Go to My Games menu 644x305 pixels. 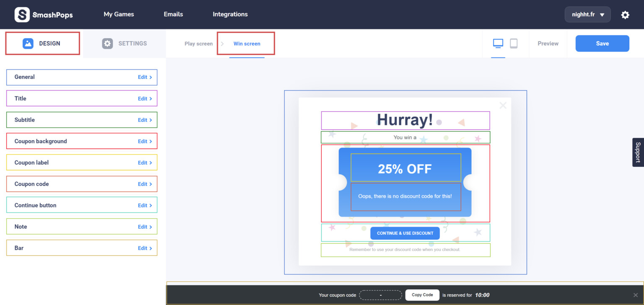click(119, 14)
